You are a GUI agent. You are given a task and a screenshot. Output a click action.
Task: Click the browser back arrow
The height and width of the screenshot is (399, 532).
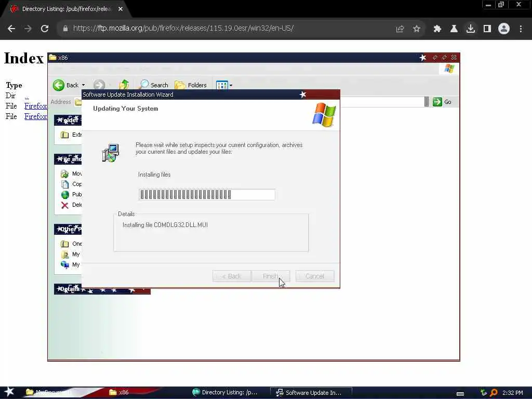11,29
